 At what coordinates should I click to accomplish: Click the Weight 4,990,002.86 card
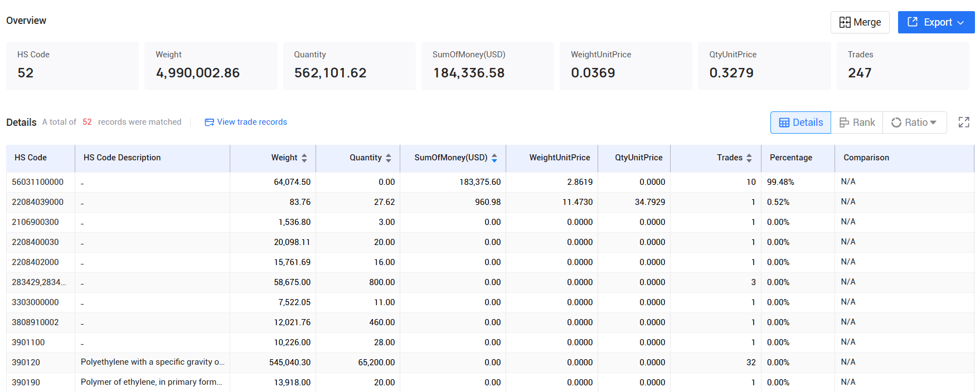[x=211, y=66]
